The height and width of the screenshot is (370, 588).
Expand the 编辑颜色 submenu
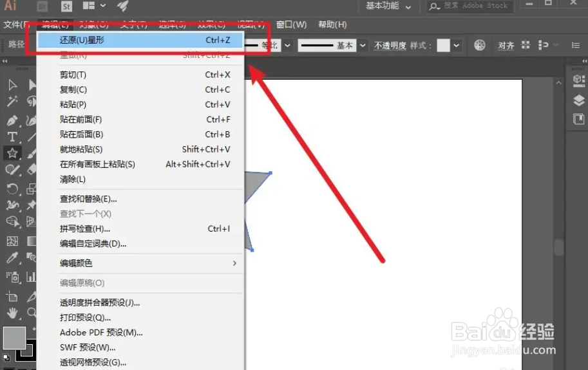point(140,263)
